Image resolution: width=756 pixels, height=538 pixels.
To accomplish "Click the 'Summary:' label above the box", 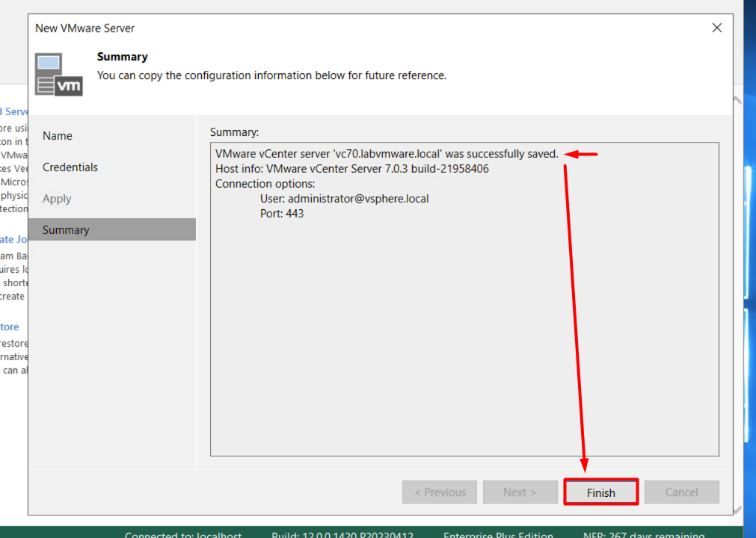I will coord(234,132).
